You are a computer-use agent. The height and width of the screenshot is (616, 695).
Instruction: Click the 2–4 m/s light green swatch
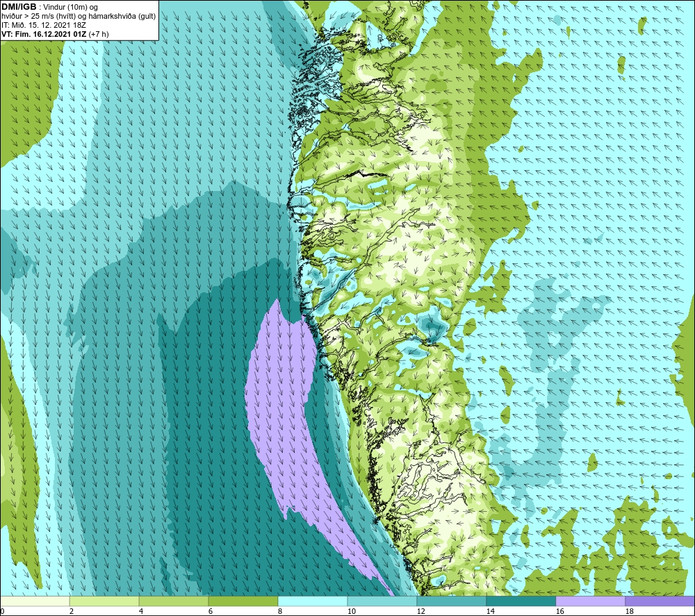tap(104, 601)
